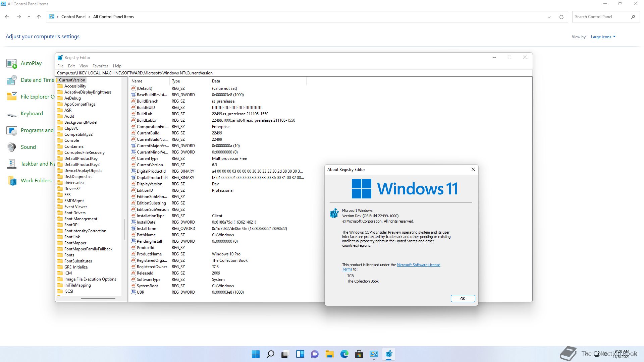
Task: Expand the address bar history dropdown
Action: tap(549, 17)
